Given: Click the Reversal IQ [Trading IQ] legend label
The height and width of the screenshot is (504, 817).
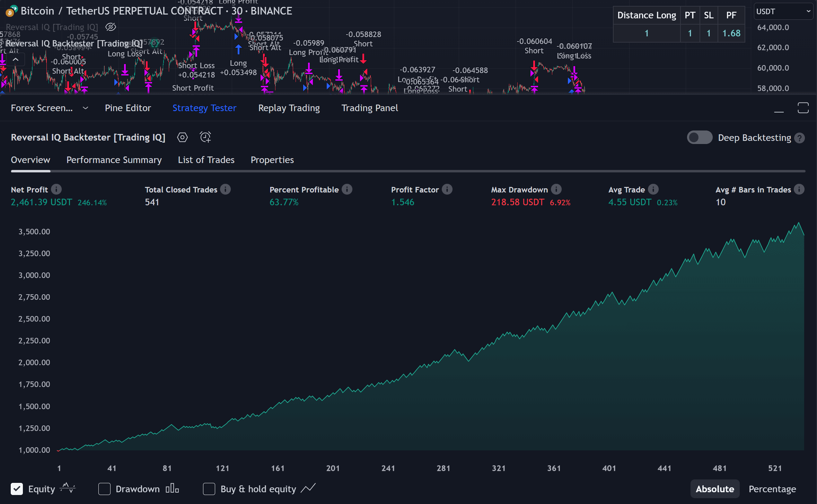Looking at the screenshot, I should [x=52, y=27].
